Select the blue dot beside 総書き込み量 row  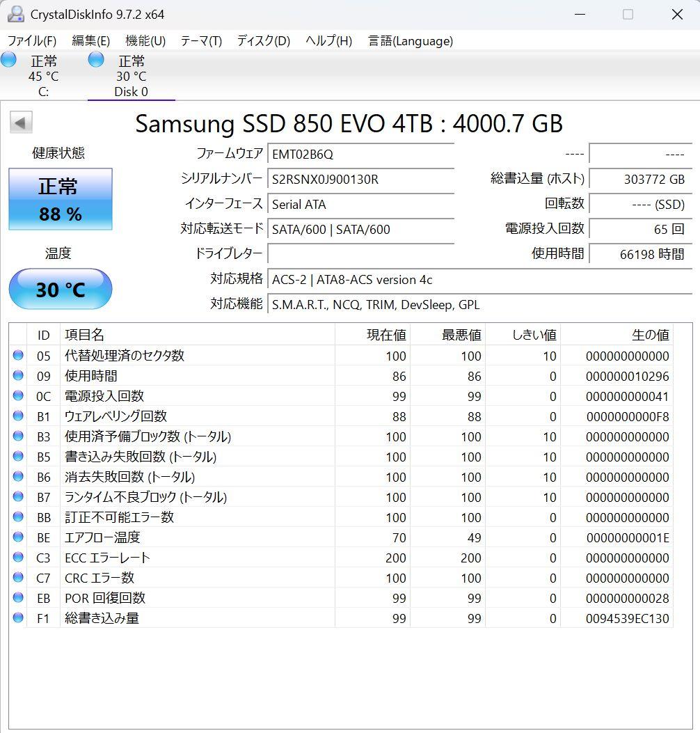point(17,618)
